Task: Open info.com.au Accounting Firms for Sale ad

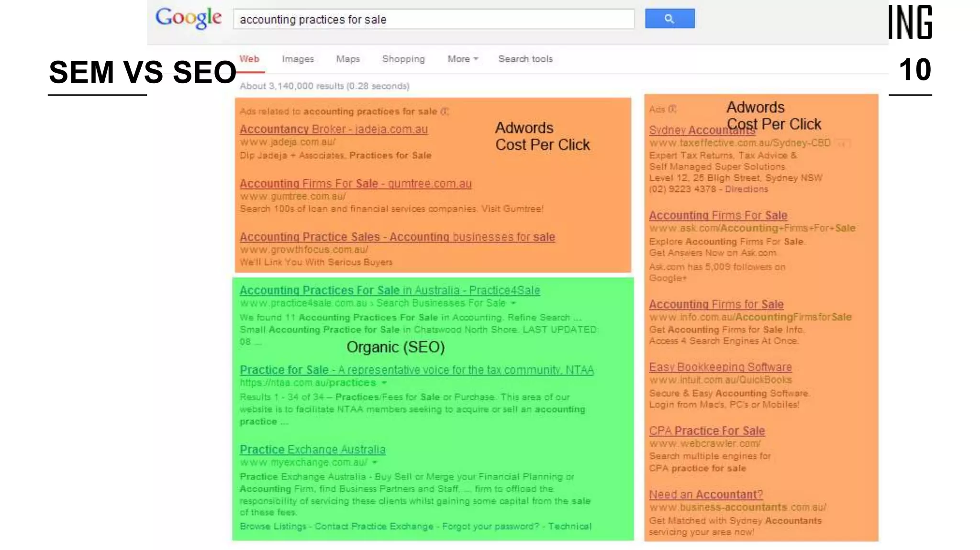Action: point(716,305)
